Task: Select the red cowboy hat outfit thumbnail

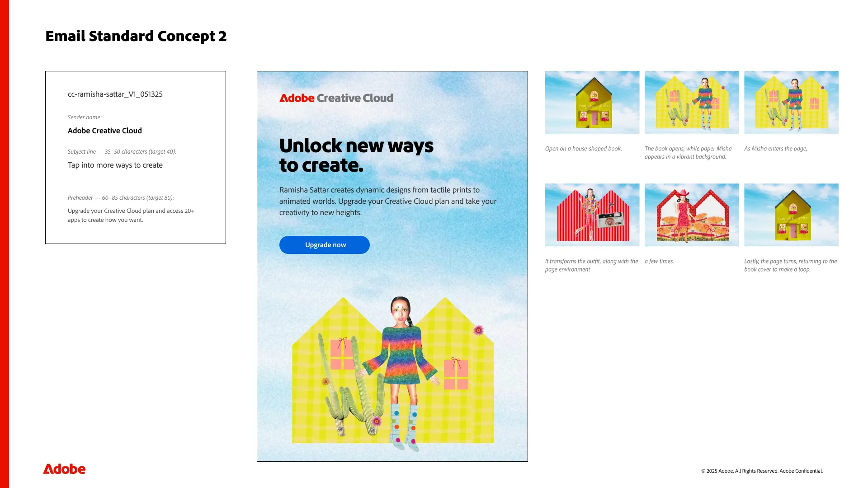Action: [692, 215]
